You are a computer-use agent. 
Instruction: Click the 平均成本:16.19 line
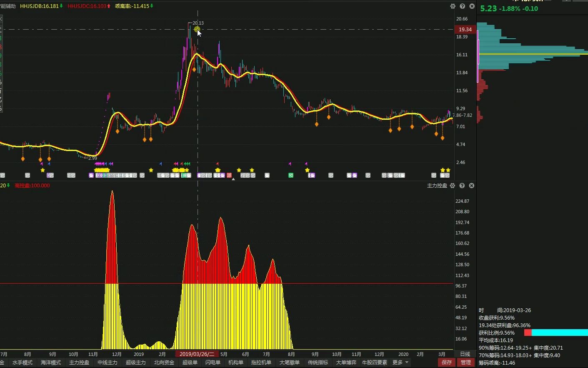[496, 340]
